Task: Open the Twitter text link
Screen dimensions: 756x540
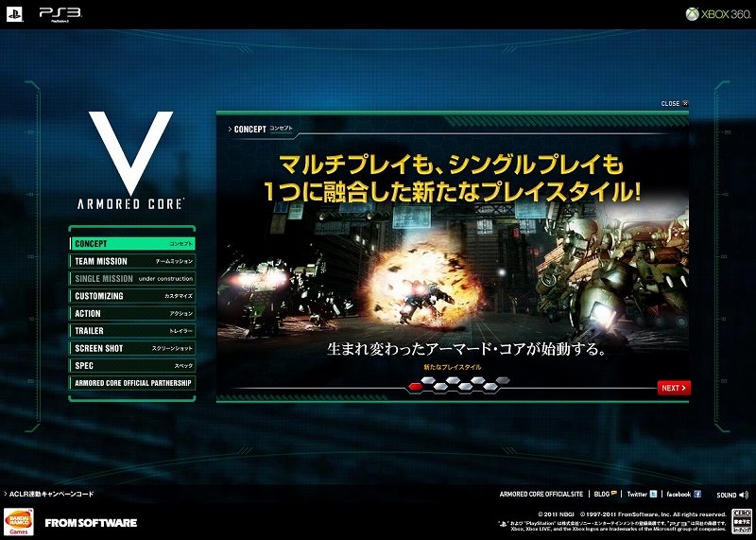Action: (636, 495)
